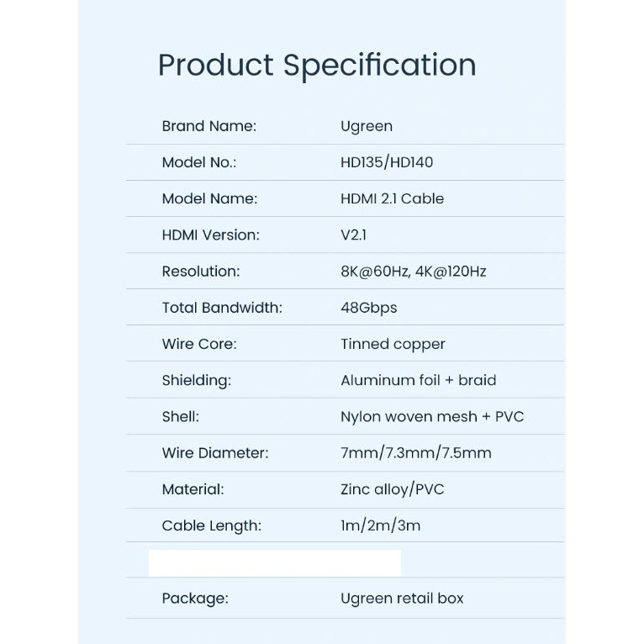This screenshot has width=644, height=644.
Task: Click the HDMI Version label
Action: tap(210, 235)
